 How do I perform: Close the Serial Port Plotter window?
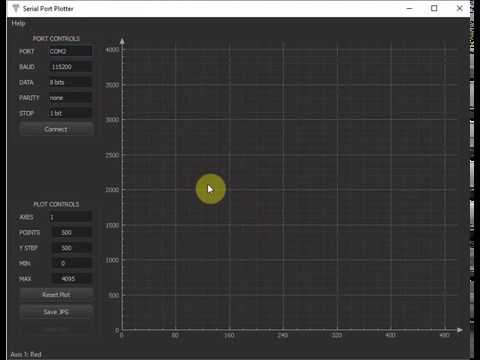coord(459,8)
